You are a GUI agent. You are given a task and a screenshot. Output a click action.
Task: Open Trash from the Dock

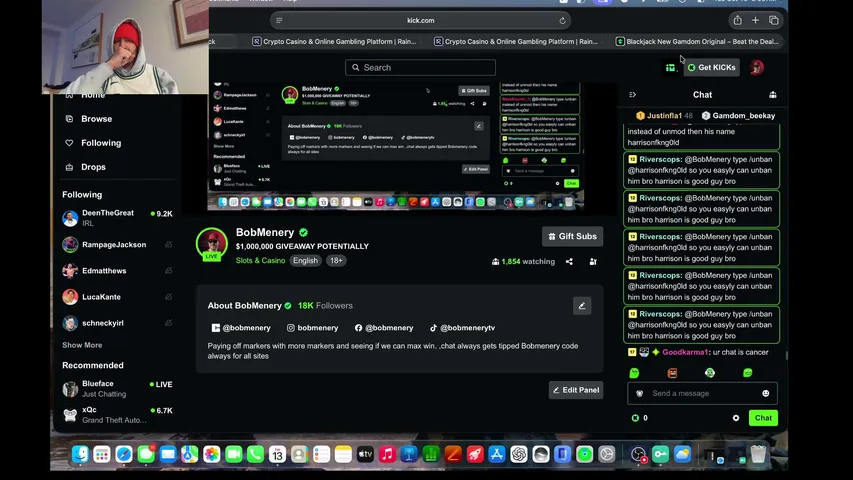click(x=758, y=454)
